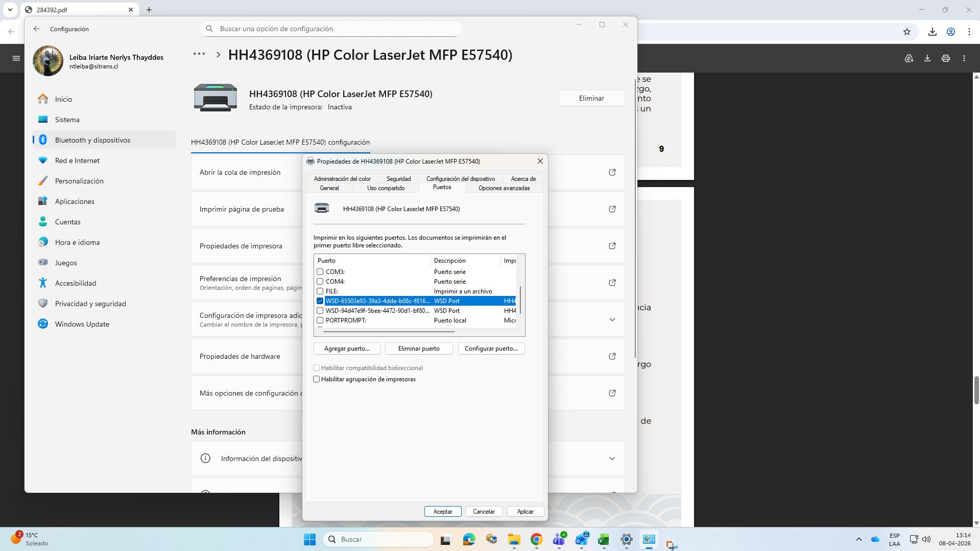Click the Descripción column header

pyautogui.click(x=465, y=261)
